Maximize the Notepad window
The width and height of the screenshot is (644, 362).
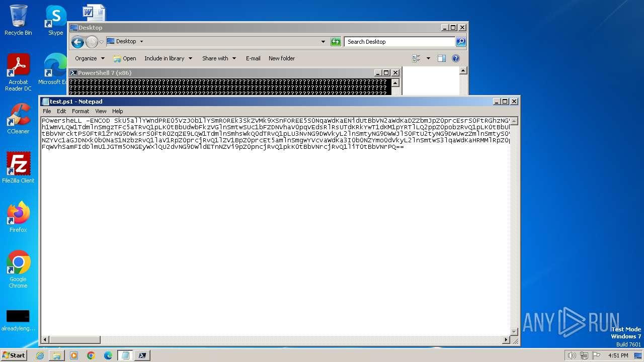505,102
